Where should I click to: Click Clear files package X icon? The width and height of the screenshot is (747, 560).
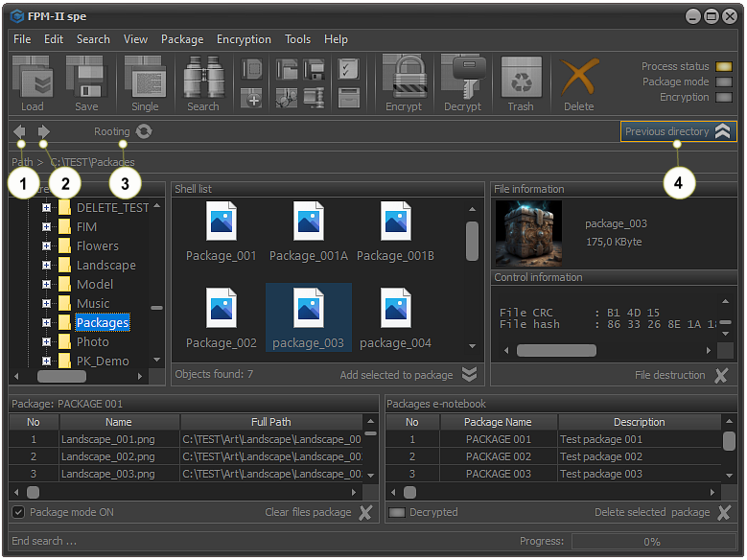tap(365, 512)
